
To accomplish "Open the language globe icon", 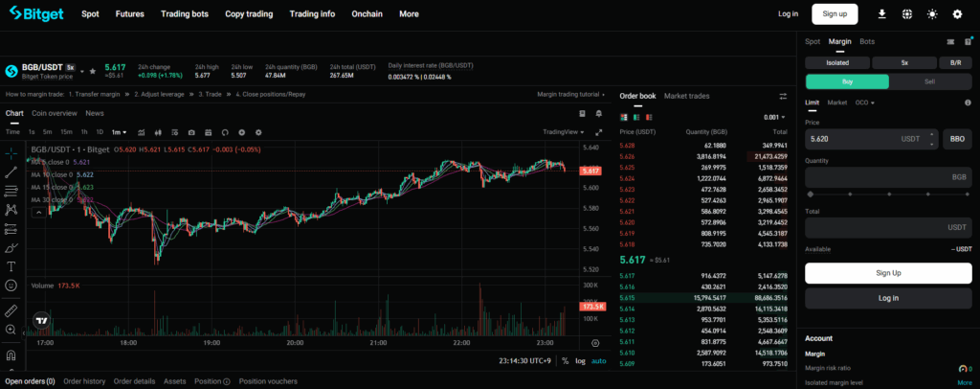I will [905, 14].
